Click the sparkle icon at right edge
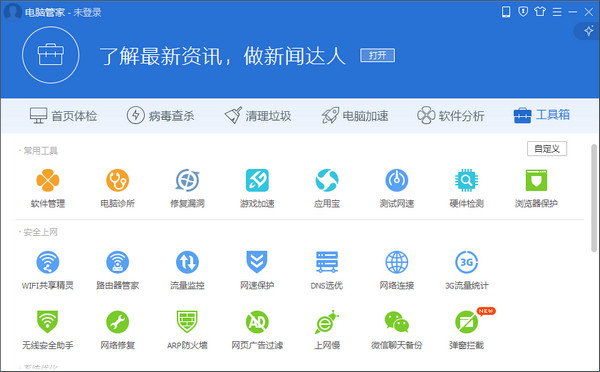The width and height of the screenshot is (600, 372). point(589,31)
